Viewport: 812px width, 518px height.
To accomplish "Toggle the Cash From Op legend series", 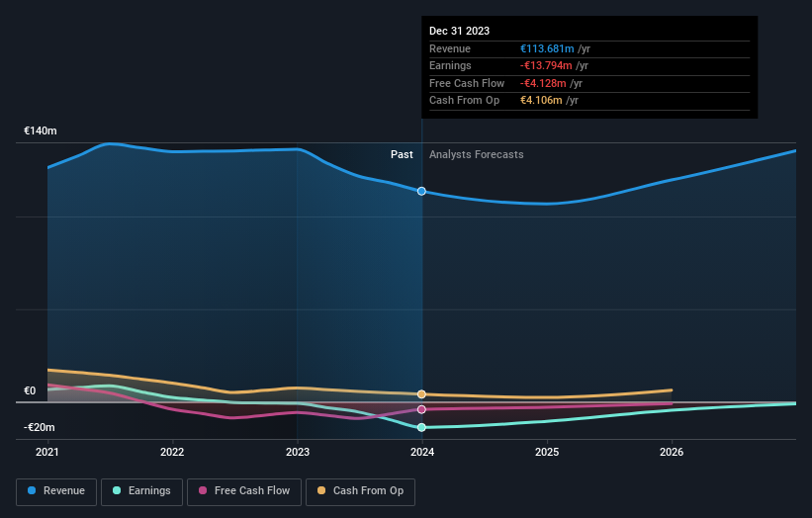I will point(360,491).
